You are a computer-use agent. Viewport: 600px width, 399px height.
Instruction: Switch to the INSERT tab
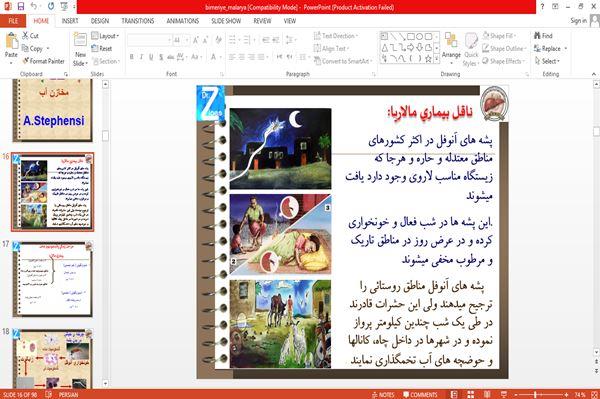coord(70,21)
